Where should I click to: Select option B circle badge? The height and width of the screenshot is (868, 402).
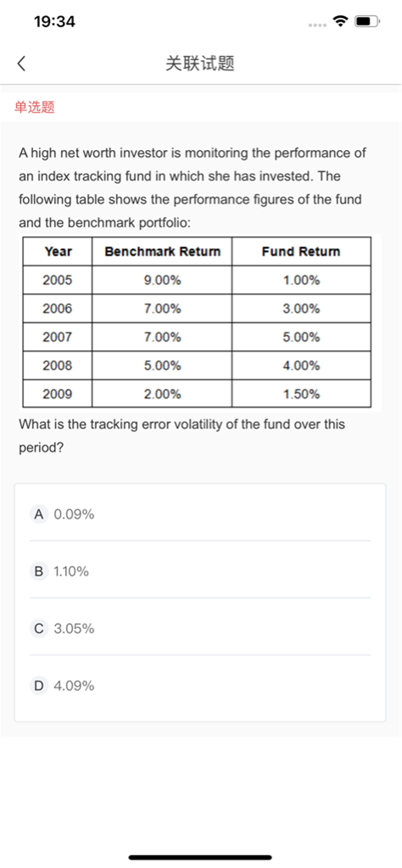coord(38,571)
